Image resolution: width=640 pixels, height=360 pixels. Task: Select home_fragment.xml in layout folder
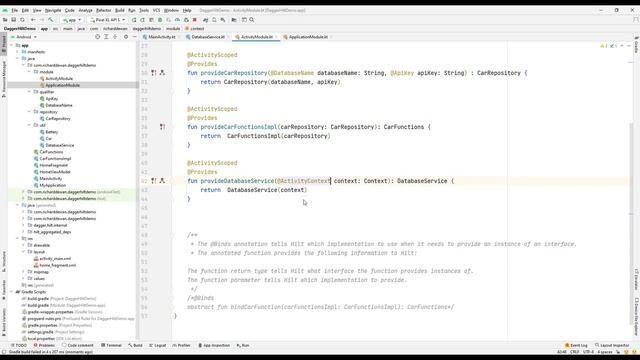[55, 265]
